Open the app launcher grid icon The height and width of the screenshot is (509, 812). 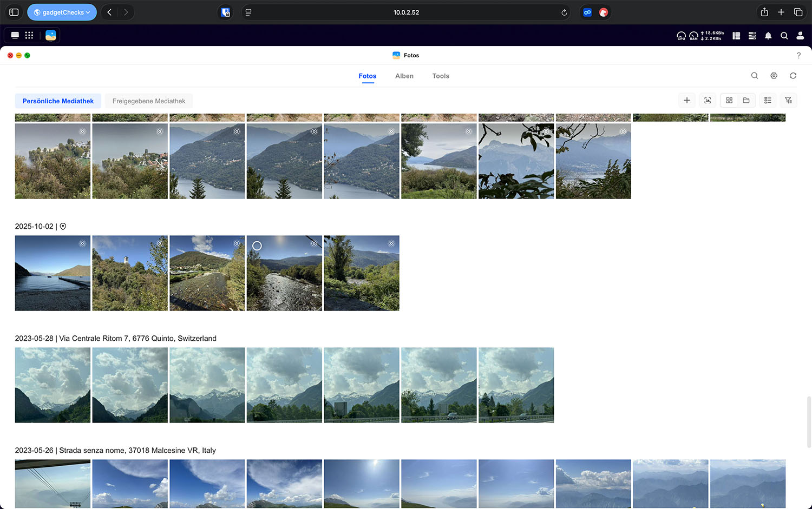pyautogui.click(x=29, y=35)
